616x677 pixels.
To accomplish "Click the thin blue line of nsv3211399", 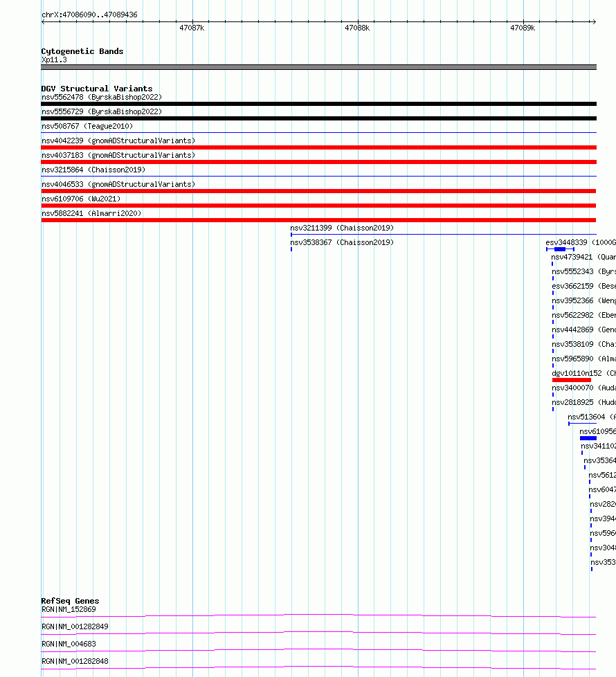I will pos(444,235).
